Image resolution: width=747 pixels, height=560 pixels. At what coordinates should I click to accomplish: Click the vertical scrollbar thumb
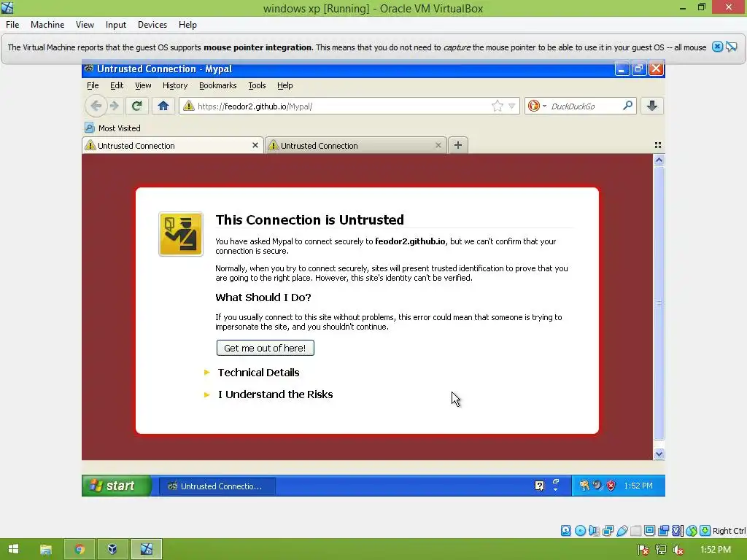coord(659,303)
